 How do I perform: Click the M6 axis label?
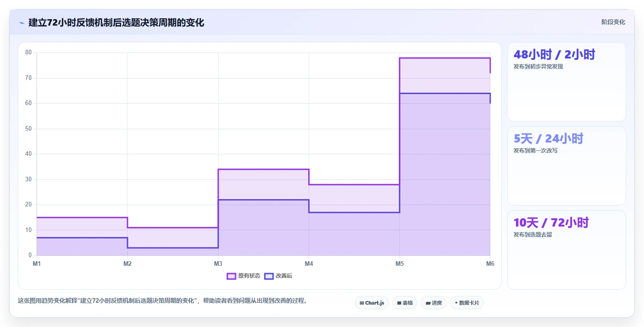click(490, 264)
